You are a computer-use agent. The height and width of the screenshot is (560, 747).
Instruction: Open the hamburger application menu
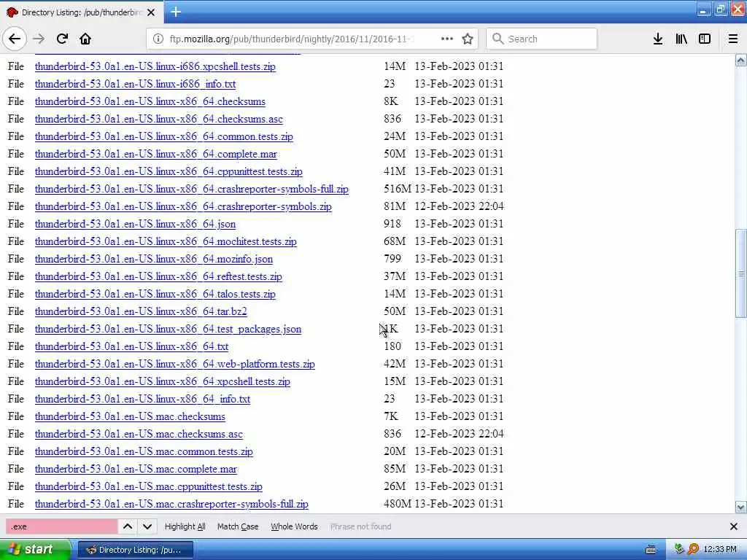point(733,39)
